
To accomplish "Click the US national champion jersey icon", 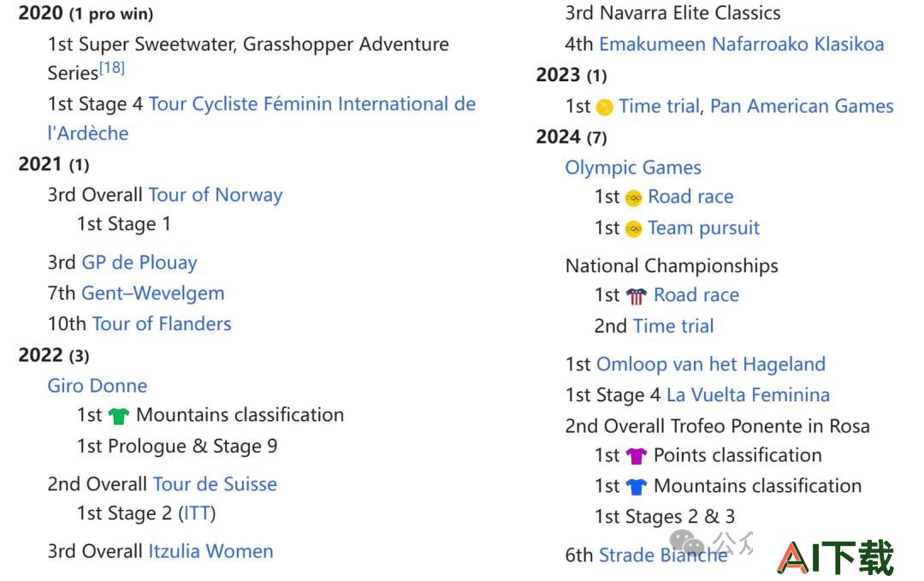I will tap(637, 296).
